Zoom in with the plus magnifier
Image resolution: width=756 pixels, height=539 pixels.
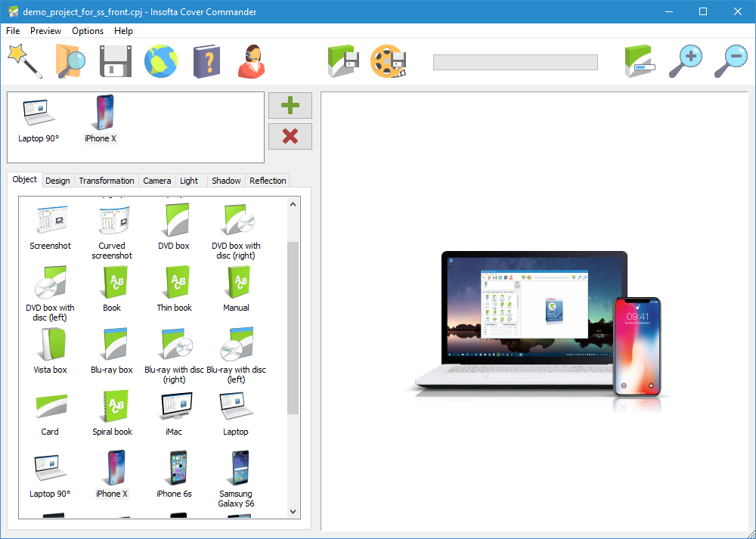686,61
